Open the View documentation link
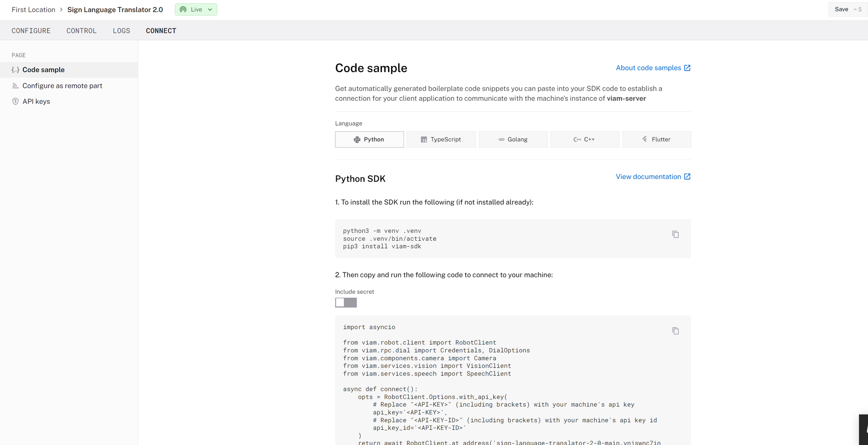868x445 pixels. click(648, 177)
